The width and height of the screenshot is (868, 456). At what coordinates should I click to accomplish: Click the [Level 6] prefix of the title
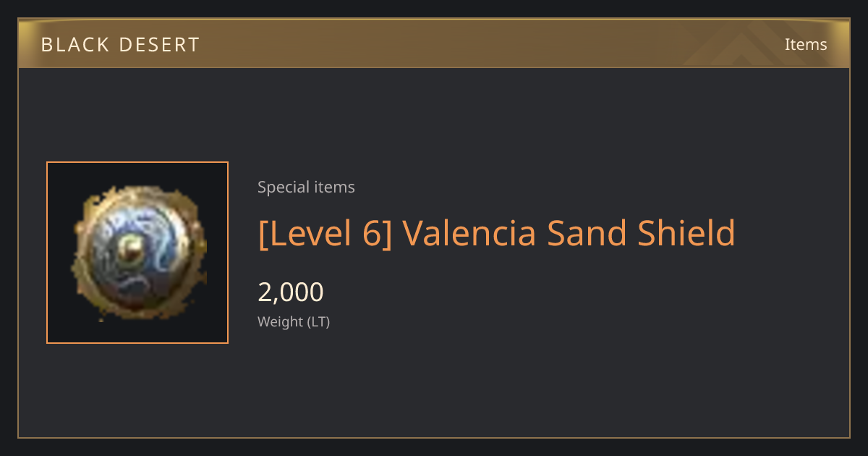point(325,233)
